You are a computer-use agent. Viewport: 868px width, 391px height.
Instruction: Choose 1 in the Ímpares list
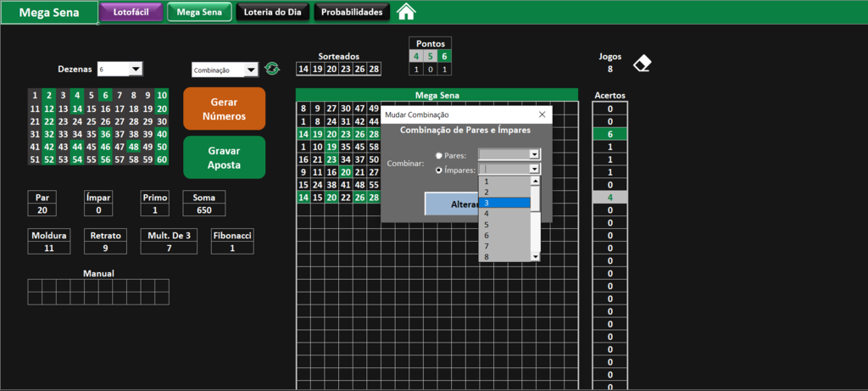(504, 182)
